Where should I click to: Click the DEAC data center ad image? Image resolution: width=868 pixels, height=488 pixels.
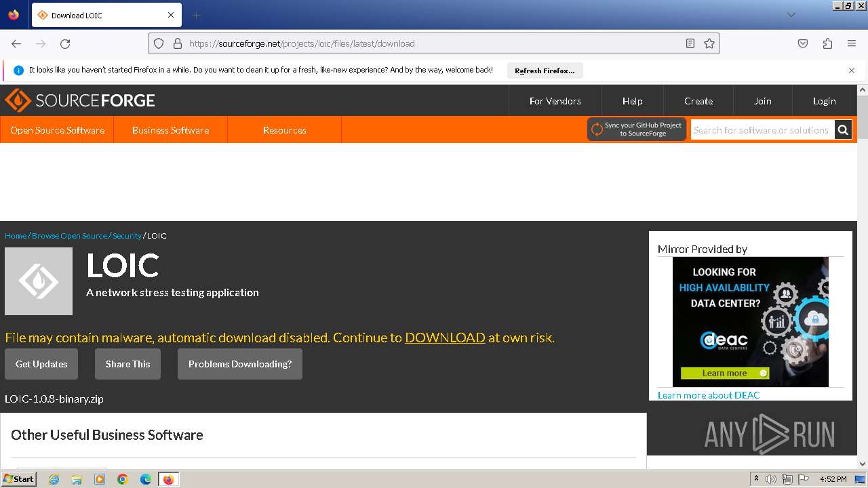[x=751, y=322]
